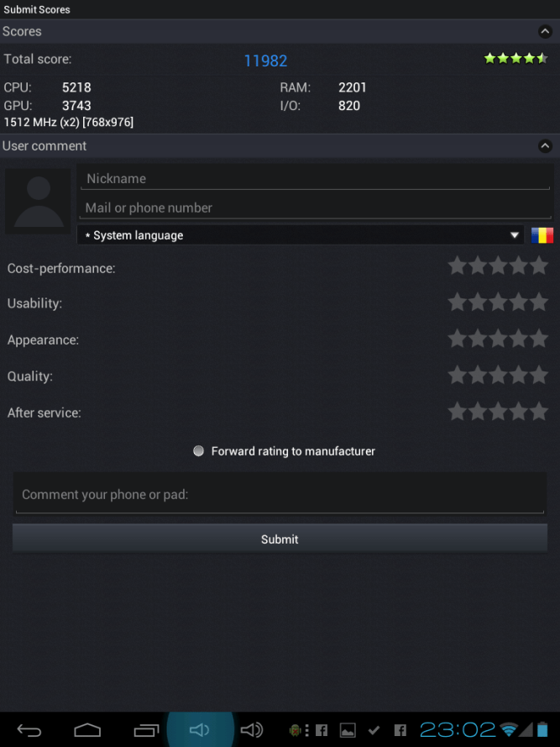Image resolution: width=560 pixels, height=747 pixels.
Task: Collapse the Scores section
Action: [545, 31]
